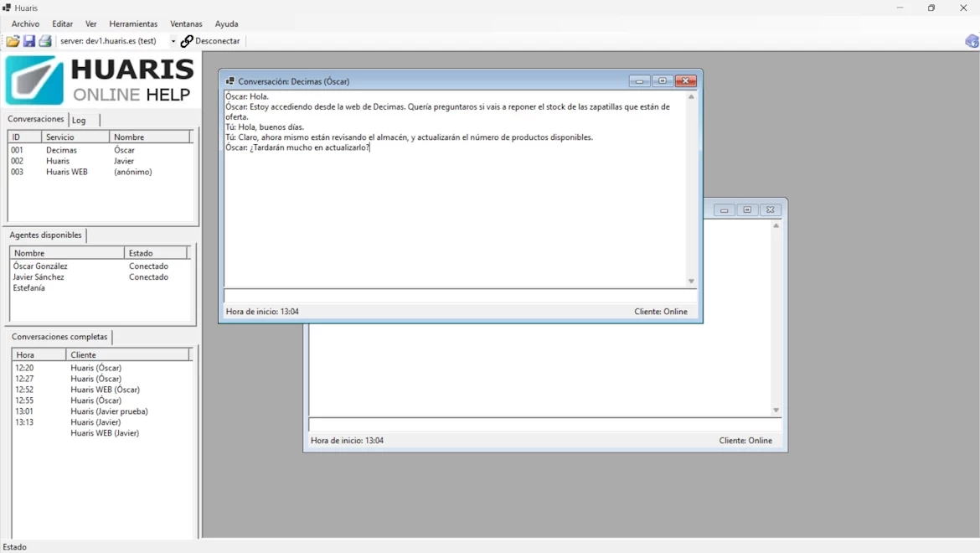This screenshot has height=553, width=980.
Task: Select conversation 002 Huaris Javier row
Action: [100, 161]
